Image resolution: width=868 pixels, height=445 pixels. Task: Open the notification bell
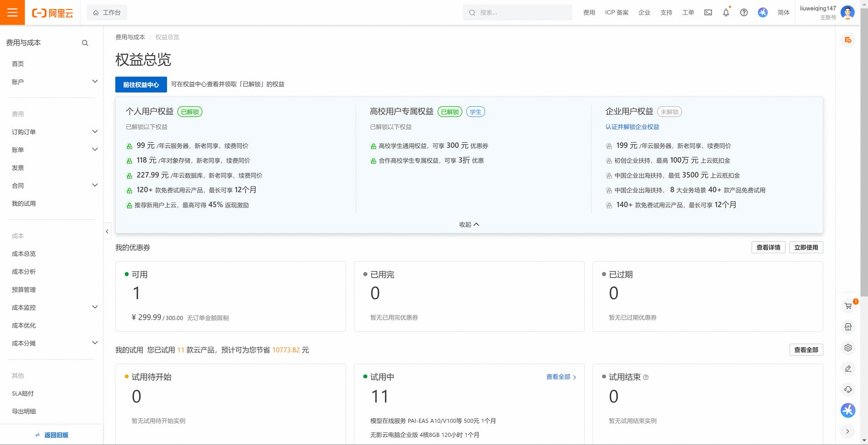tap(726, 13)
